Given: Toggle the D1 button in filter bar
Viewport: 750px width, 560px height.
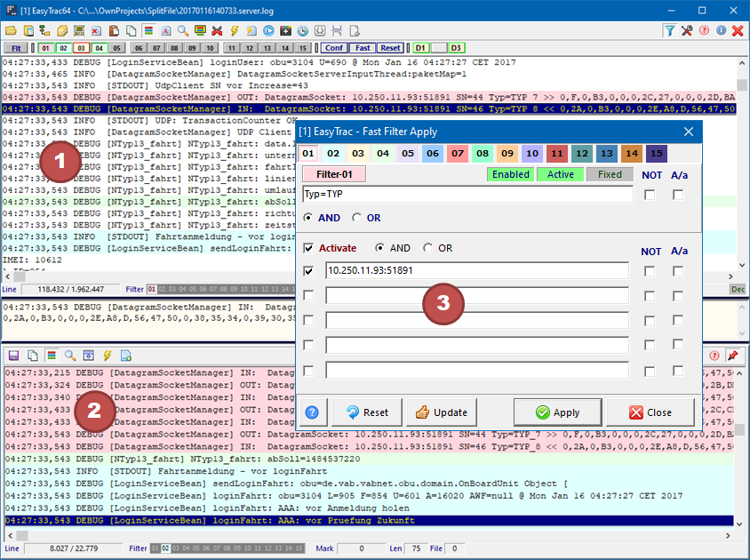Looking at the screenshot, I should pyautogui.click(x=420, y=48).
